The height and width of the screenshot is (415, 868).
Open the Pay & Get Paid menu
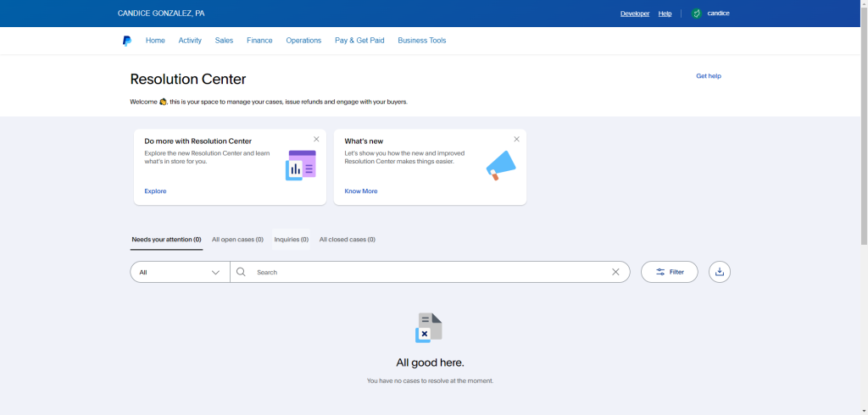[359, 41]
